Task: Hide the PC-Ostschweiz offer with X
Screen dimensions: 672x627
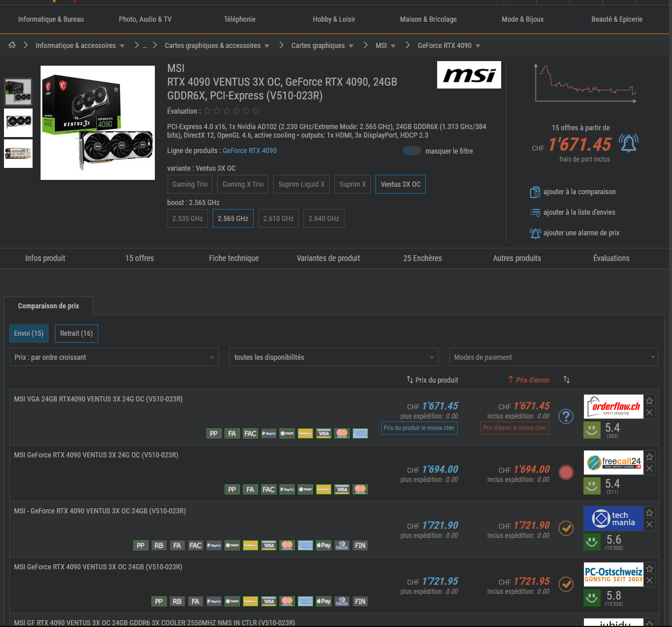Action: pos(649,580)
